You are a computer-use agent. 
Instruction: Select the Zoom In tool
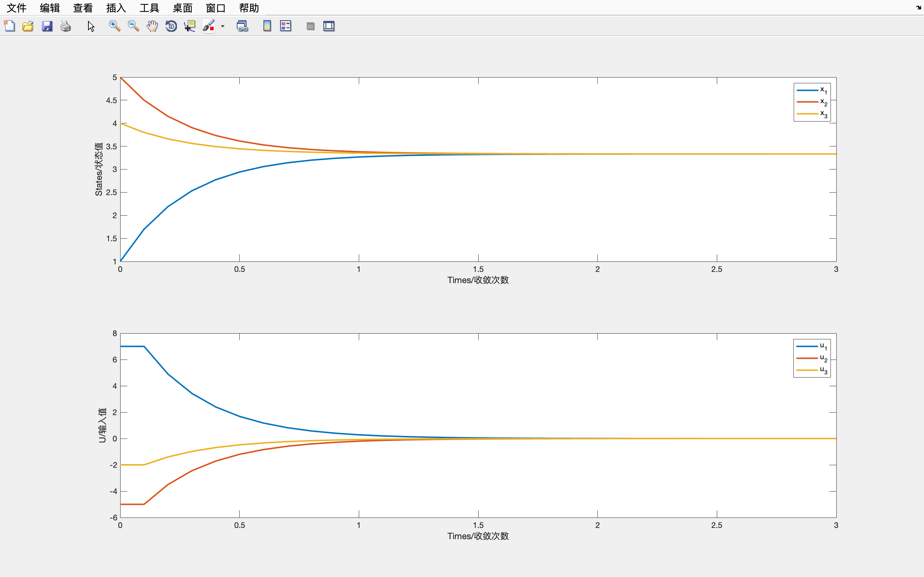114,26
